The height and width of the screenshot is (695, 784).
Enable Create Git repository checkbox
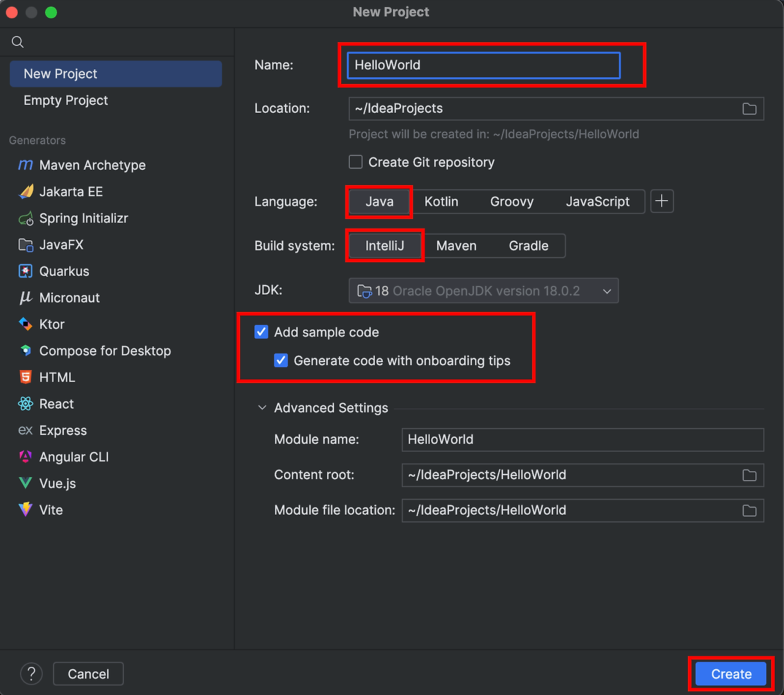click(356, 162)
